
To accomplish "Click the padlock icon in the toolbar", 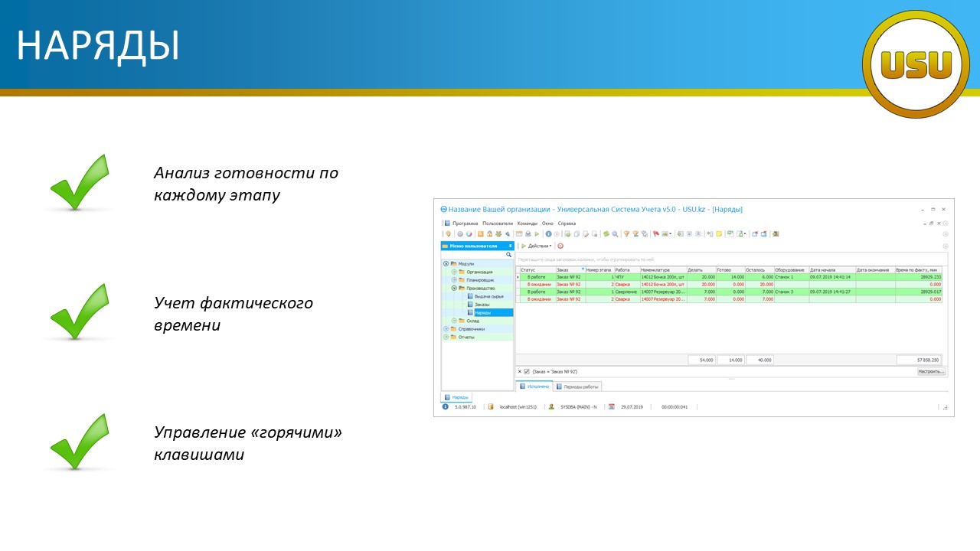I will click(x=489, y=234).
